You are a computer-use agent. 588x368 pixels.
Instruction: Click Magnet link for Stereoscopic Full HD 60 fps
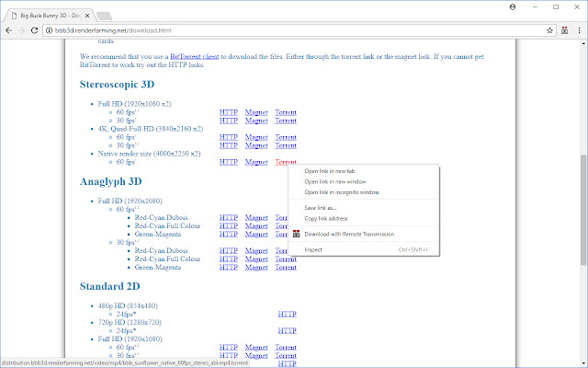pyautogui.click(x=256, y=112)
